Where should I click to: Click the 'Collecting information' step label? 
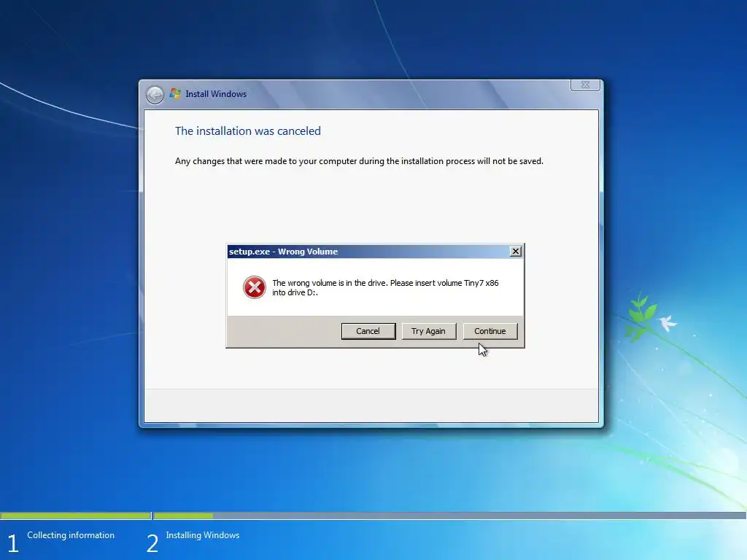71,535
